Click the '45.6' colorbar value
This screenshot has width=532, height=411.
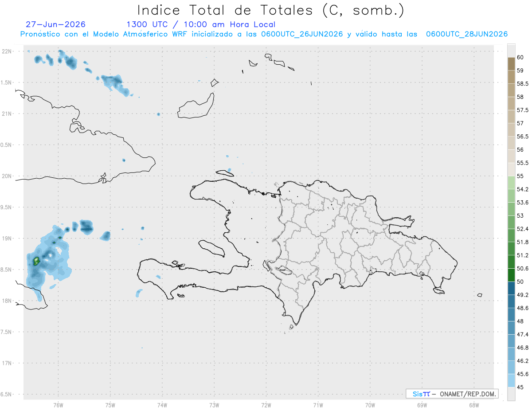click(x=522, y=374)
